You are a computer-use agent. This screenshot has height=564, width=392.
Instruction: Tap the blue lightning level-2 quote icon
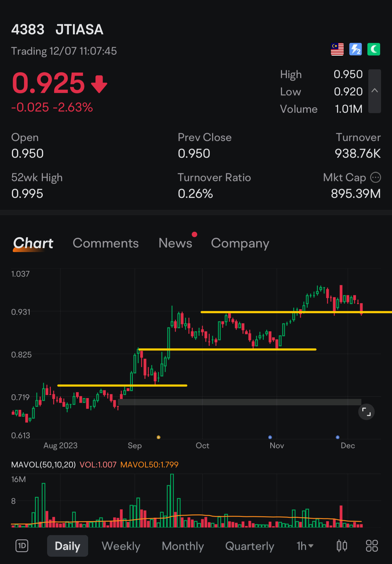[x=355, y=49]
